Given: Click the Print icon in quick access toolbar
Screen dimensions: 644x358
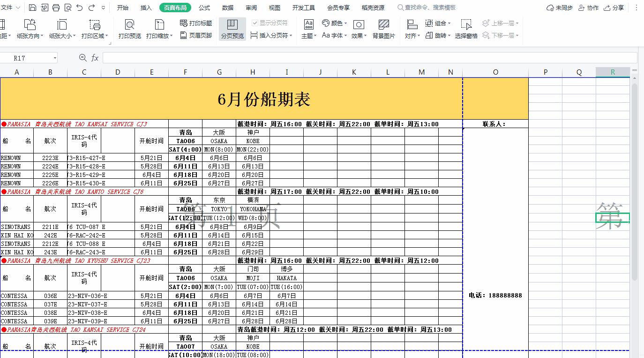Looking at the screenshot, I should (56, 7).
